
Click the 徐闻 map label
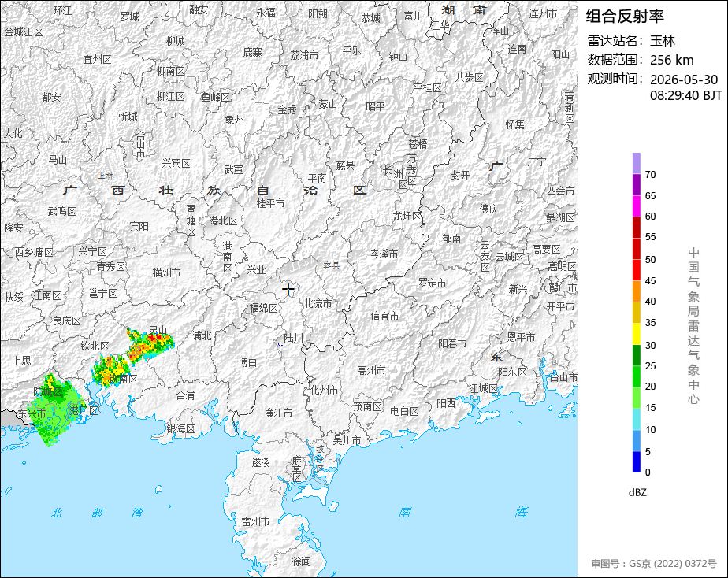[x=301, y=561]
